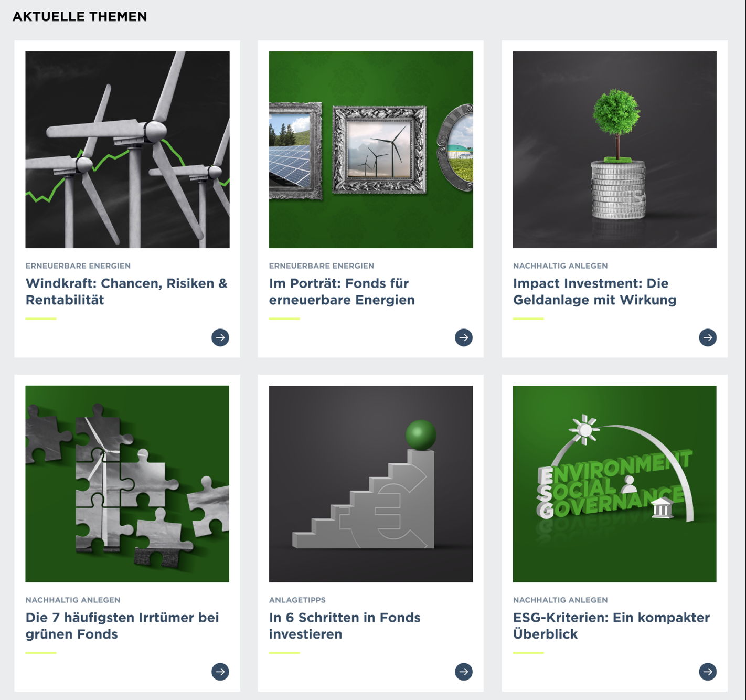Open the euro staircase thumbnail image

pos(371,484)
